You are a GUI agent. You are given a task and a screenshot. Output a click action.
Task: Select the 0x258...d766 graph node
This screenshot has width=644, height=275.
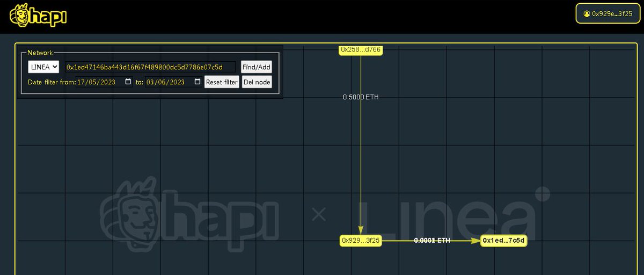click(361, 49)
